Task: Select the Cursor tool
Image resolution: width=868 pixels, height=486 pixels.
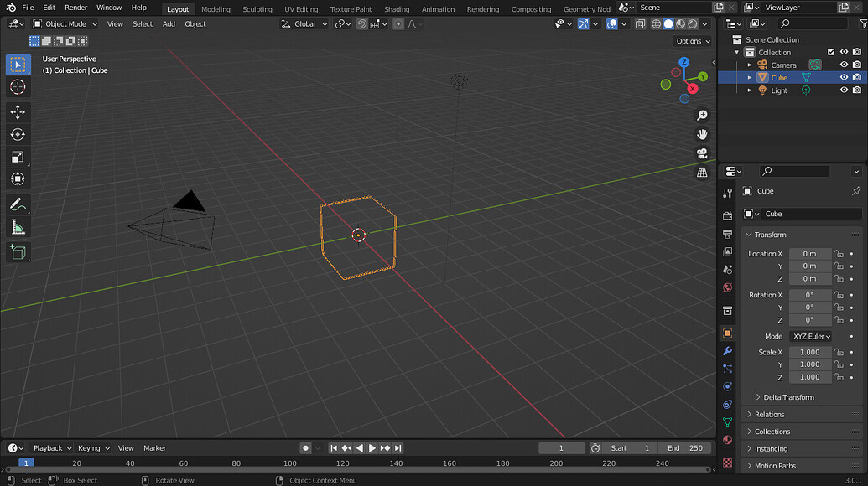Action: (18, 87)
